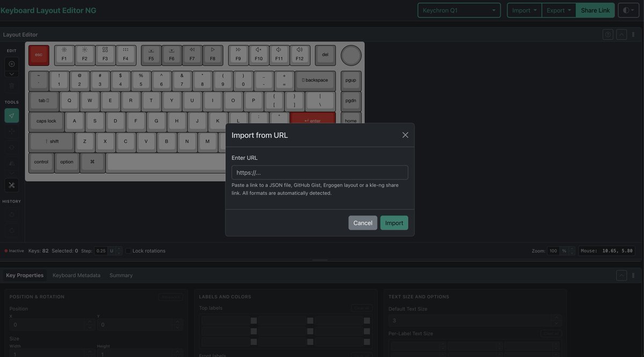Open the Keychron Q1 keyboard selector
644x357 pixels.
point(459,10)
